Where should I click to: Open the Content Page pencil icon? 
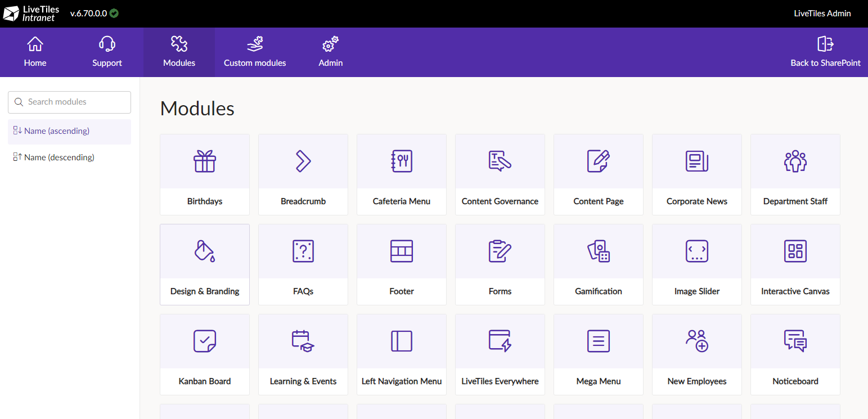tap(599, 161)
